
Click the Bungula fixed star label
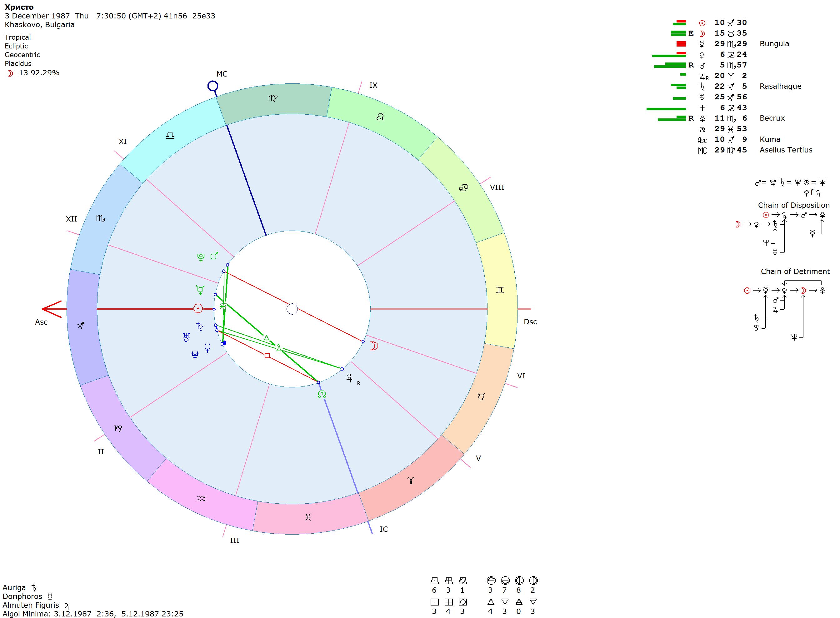[774, 44]
